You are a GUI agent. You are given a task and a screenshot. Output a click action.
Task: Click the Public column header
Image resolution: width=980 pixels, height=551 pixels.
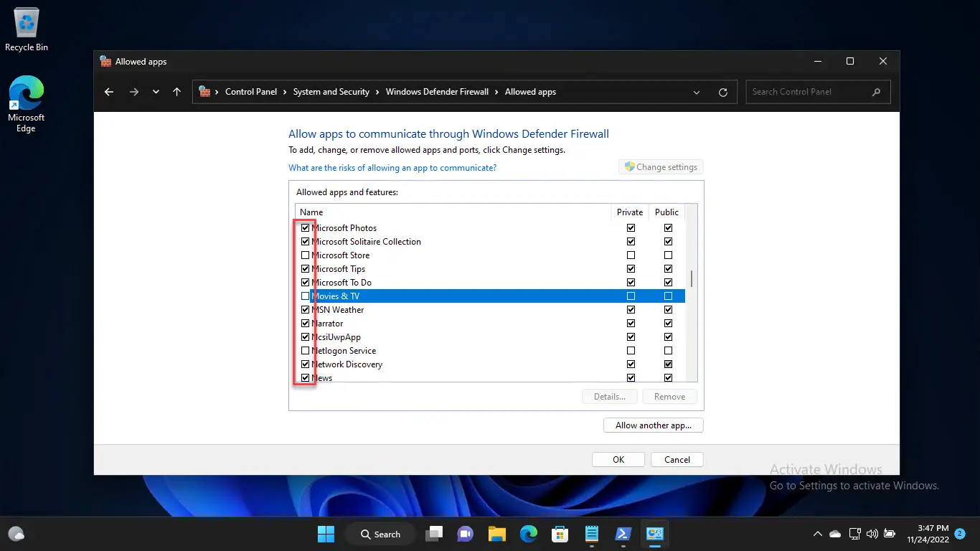click(x=666, y=212)
